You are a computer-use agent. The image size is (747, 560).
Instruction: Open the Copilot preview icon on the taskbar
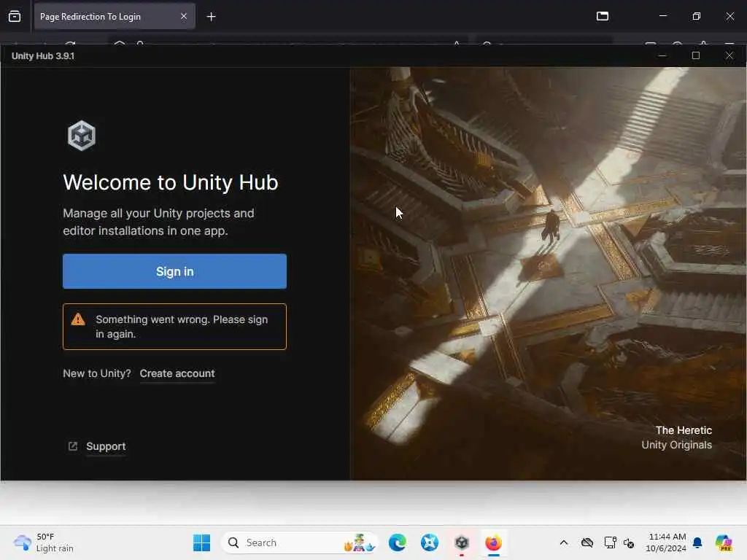click(x=724, y=542)
